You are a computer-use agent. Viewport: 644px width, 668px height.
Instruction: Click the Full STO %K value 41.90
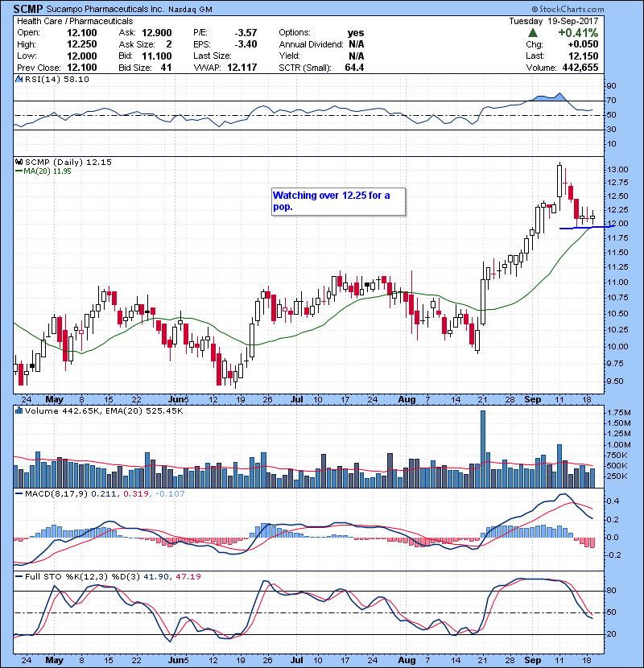click(x=155, y=577)
